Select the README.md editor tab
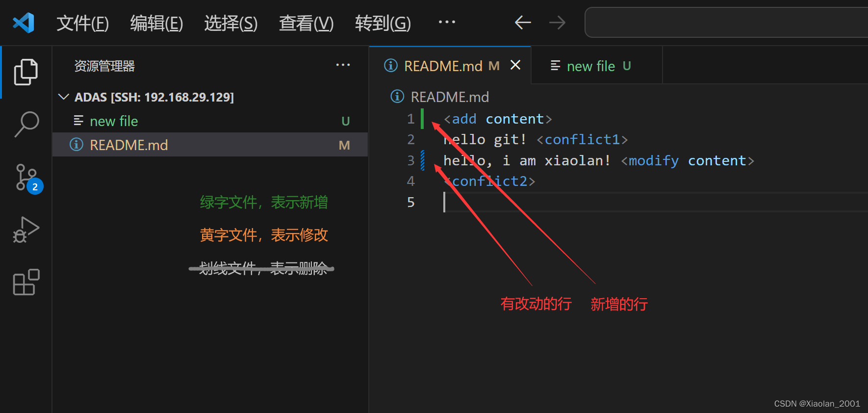868x413 pixels. 450,65
